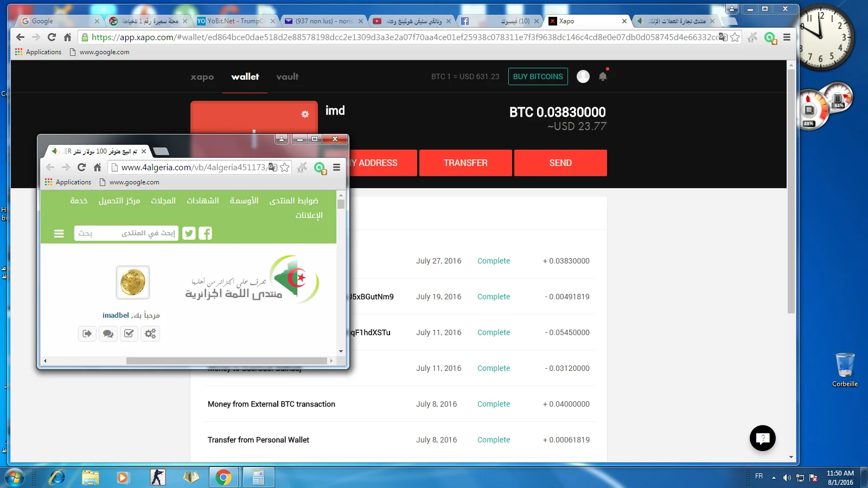Click the red SEND button
Viewport: 868px width, 488px height.
pos(560,163)
